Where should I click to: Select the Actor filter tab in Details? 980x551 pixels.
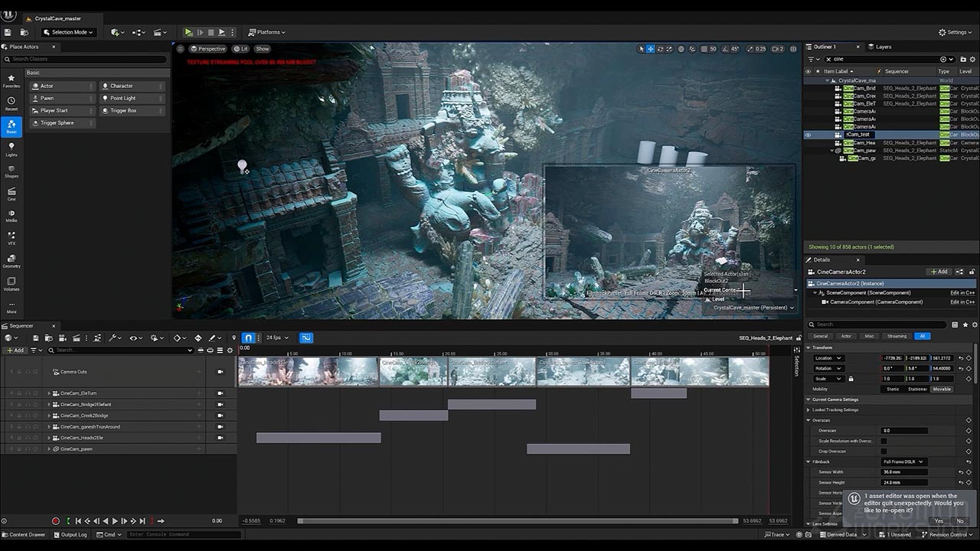pyautogui.click(x=846, y=336)
